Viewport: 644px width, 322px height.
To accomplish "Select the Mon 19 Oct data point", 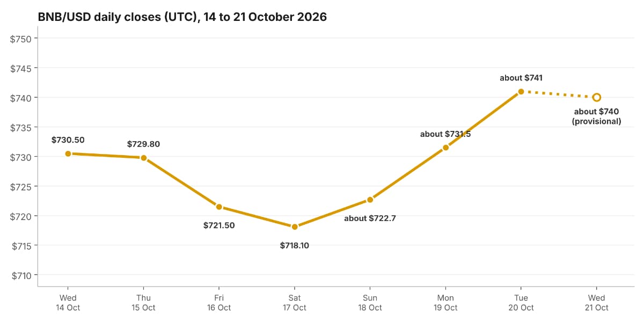I will click(x=445, y=148).
